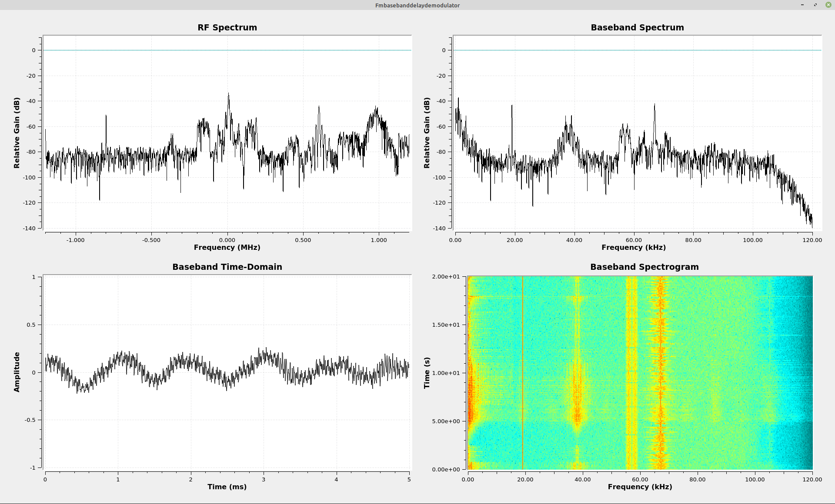The image size is (835, 504).
Task: Click the RF Spectrum Frequency (MHz) axis label
Action: tap(227, 247)
